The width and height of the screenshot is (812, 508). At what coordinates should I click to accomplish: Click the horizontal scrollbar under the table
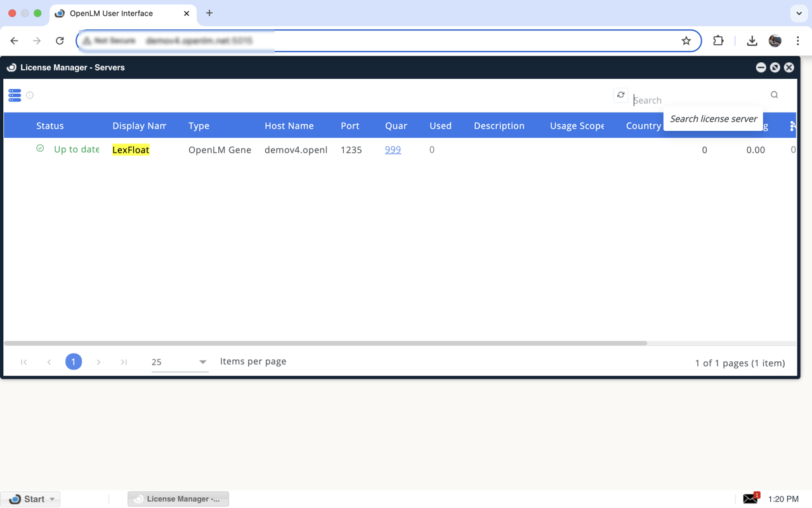pos(325,344)
